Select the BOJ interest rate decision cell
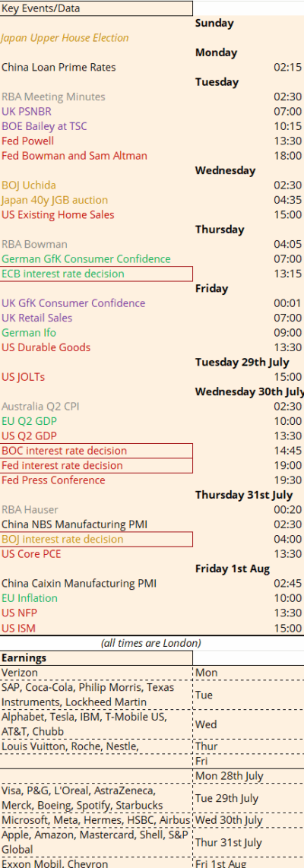The width and height of the screenshot is (304, 868). point(97,539)
